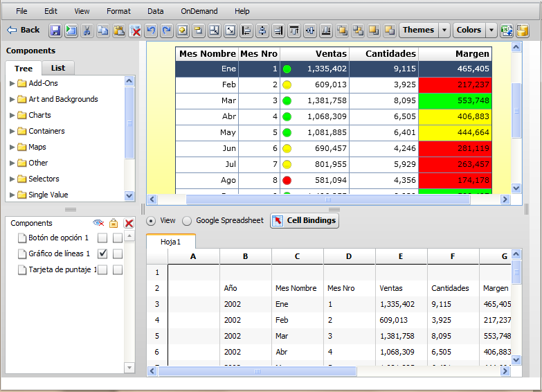Screen dimensions: 542x392
Task: Expand the Selectors folder in the tree
Action: tap(12, 179)
